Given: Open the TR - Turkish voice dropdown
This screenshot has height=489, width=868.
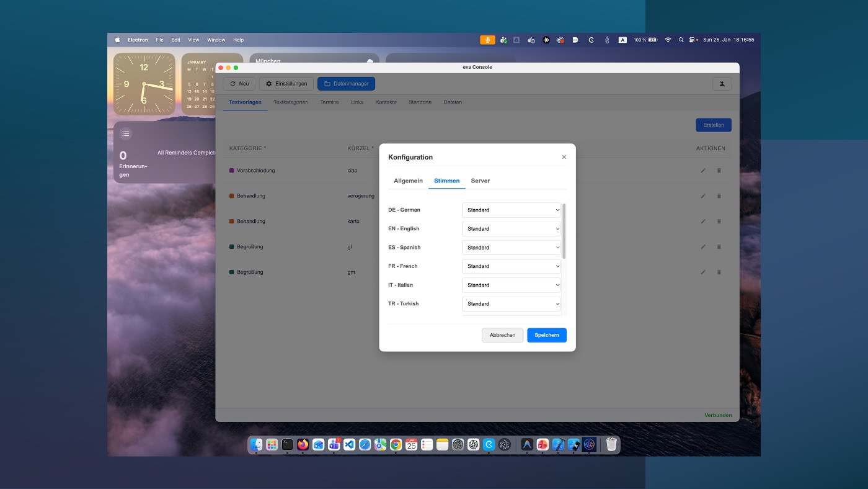Looking at the screenshot, I should 511,304.
